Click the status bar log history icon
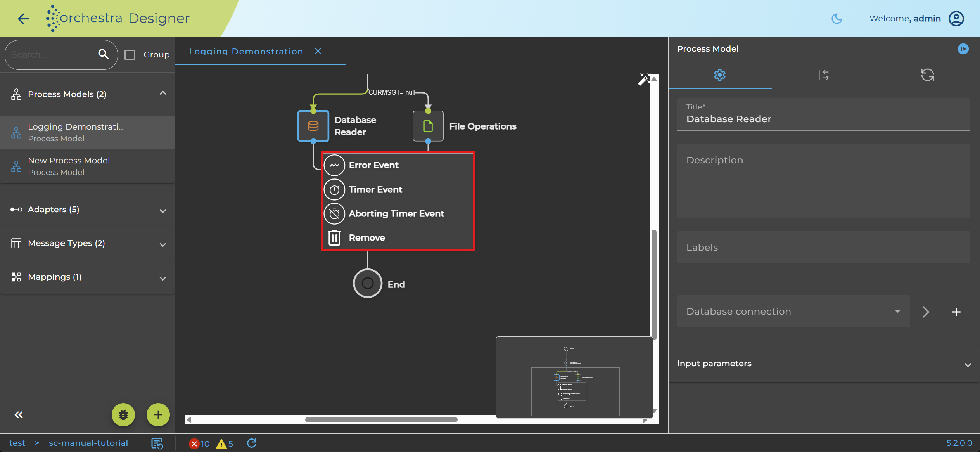Viewport: 980px width, 452px height. point(157,443)
